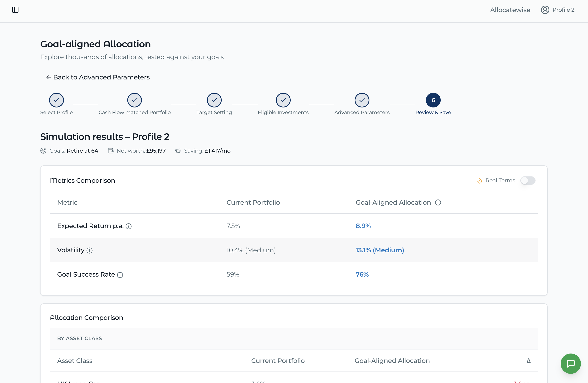The height and width of the screenshot is (383, 588).
Task: Open the Goal Success Rate info icon
Action: [120, 275]
